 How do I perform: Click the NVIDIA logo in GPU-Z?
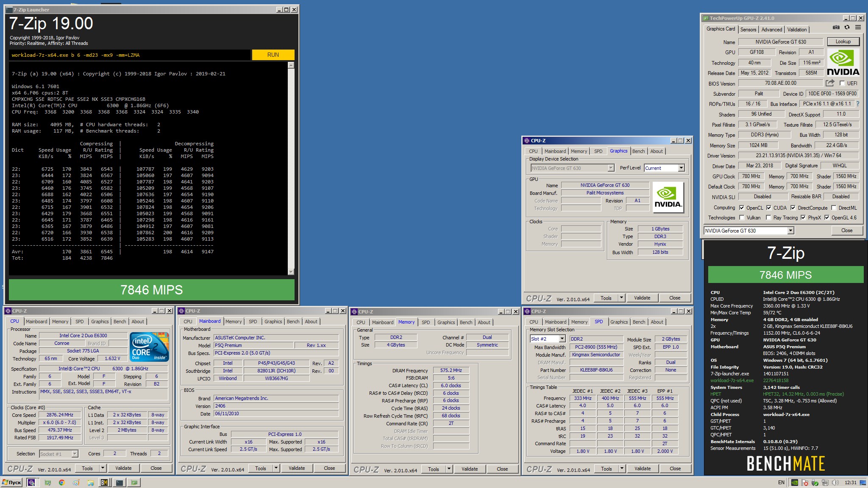[x=843, y=63]
